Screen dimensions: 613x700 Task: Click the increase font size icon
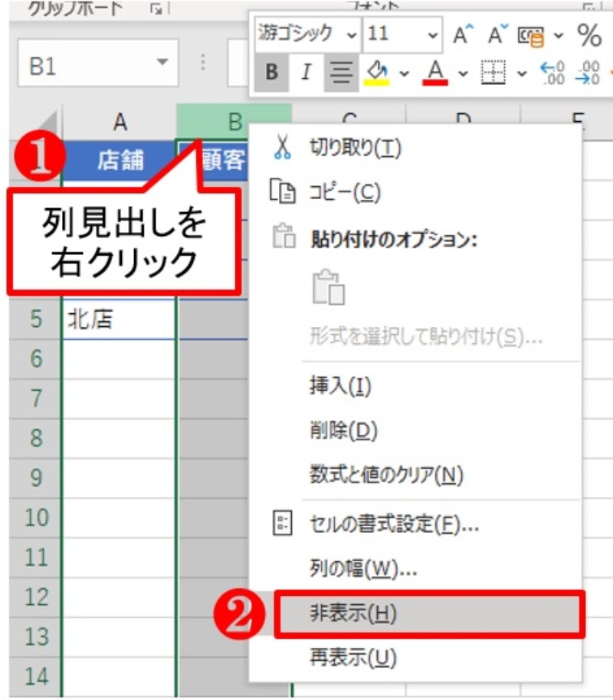tap(461, 34)
